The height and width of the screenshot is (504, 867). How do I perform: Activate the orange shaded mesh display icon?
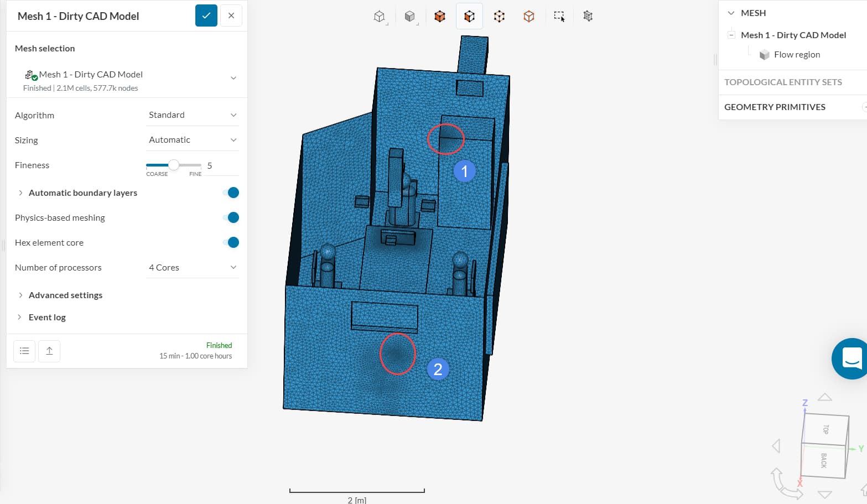click(x=439, y=16)
